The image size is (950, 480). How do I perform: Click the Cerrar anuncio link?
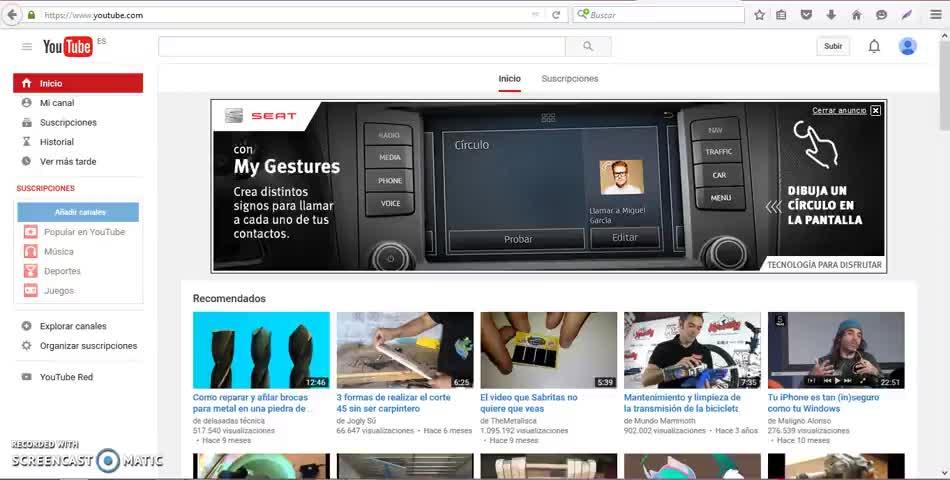point(839,110)
